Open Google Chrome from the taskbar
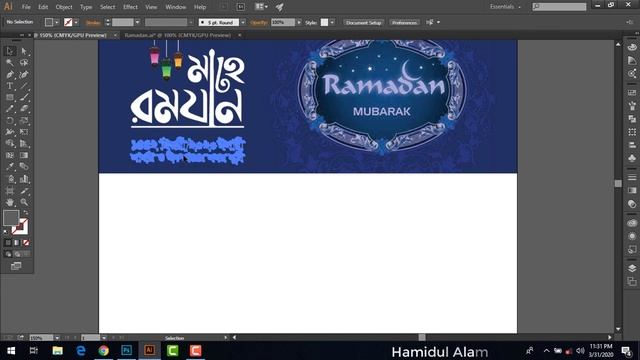This screenshot has width=640, height=360. [x=104, y=351]
